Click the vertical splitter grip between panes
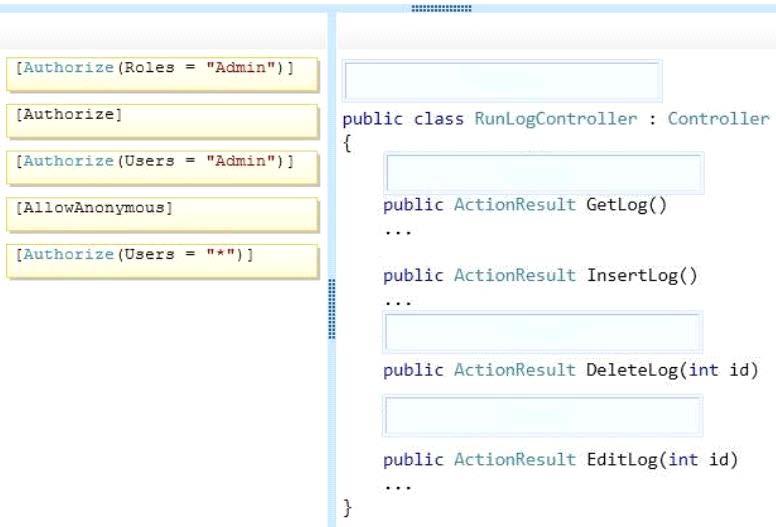Image resolution: width=776 pixels, height=527 pixels. [332, 309]
